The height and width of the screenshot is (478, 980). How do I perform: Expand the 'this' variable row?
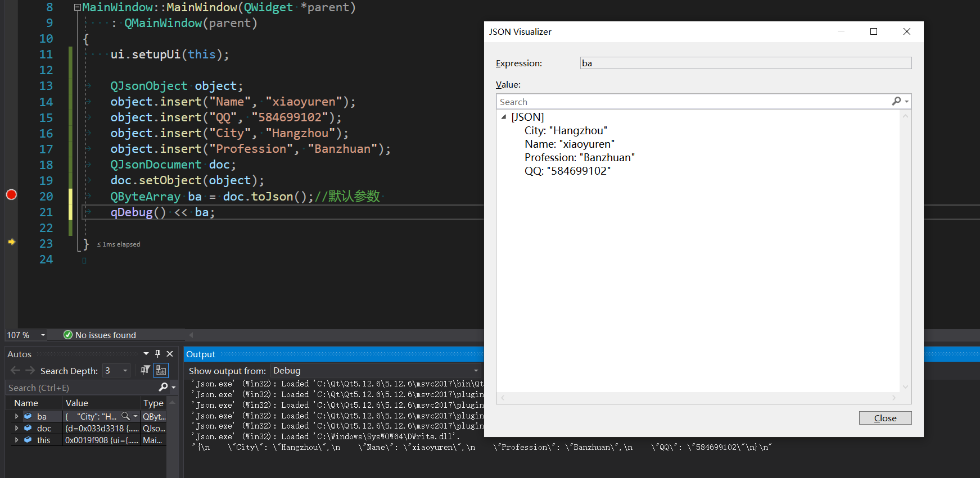point(16,440)
